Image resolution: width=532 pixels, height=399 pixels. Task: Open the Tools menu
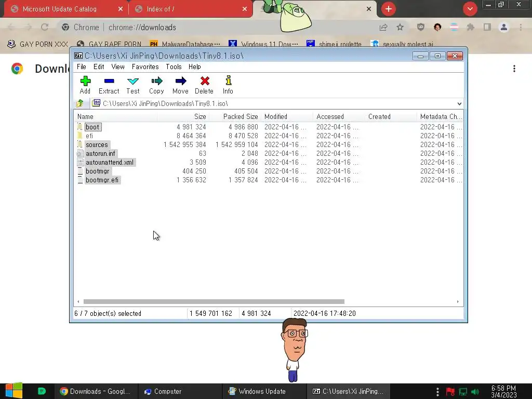(x=174, y=66)
